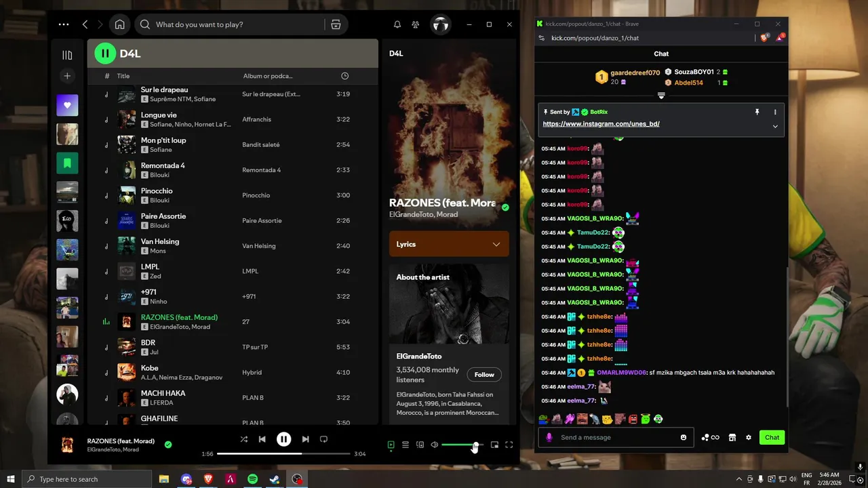Collapse Your Library sidebar icon
Image resolution: width=868 pixels, height=488 pixels.
[67, 55]
